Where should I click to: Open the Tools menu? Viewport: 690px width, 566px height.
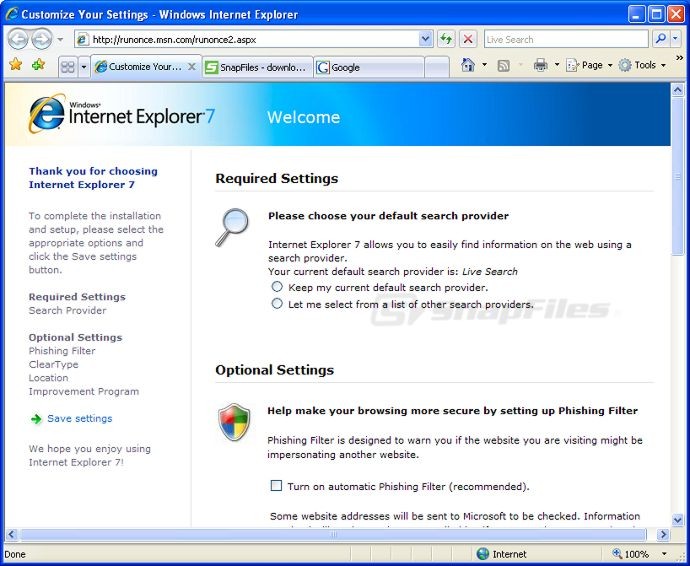642,65
